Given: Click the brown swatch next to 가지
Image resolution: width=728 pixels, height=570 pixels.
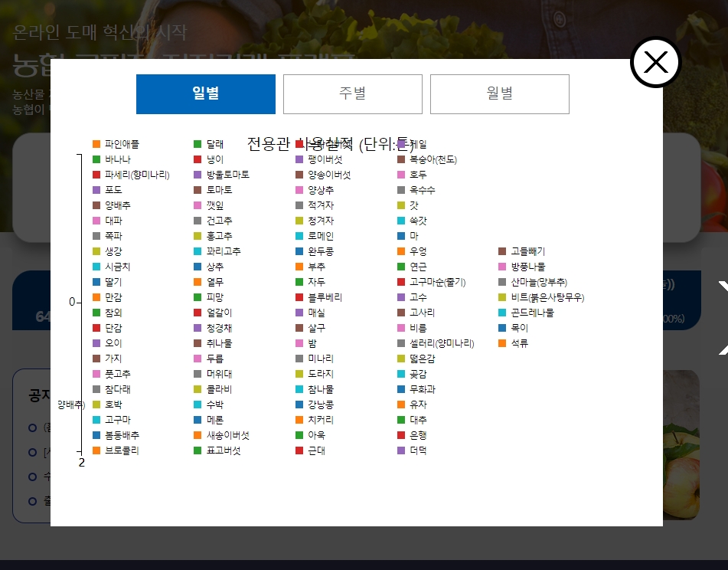Looking at the screenshot, I should [96, 359].
